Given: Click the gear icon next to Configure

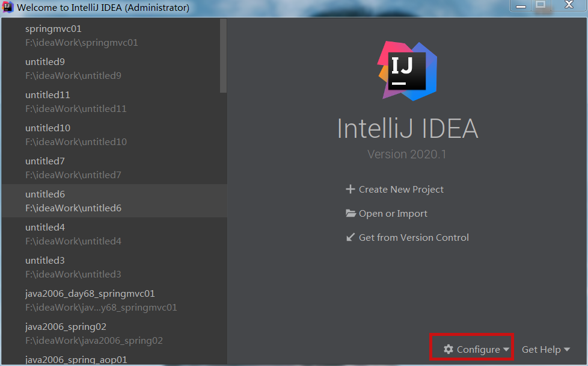Looking at the screenshot, I should (x=449, y=349).
